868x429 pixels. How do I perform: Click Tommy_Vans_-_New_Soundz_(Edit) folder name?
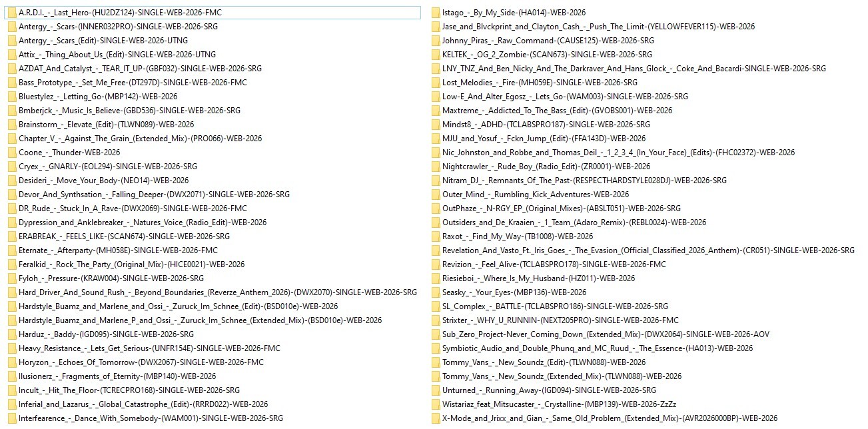544,362
